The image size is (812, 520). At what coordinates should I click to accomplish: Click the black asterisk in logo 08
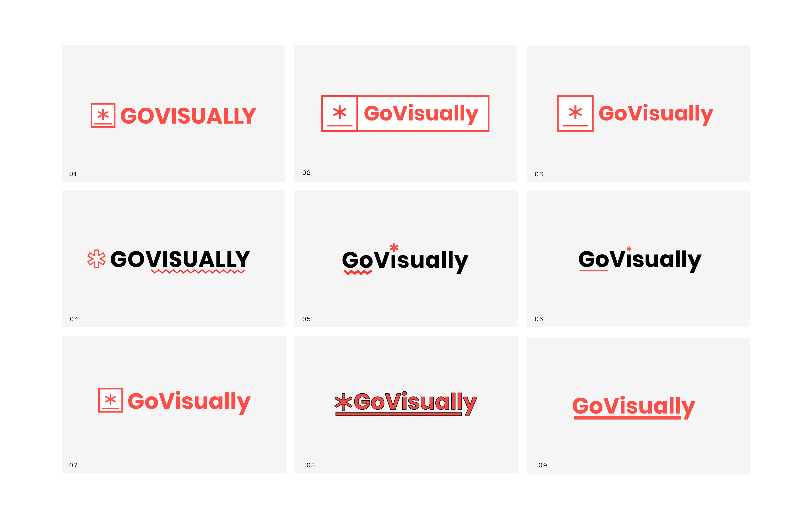pos(343,402)
